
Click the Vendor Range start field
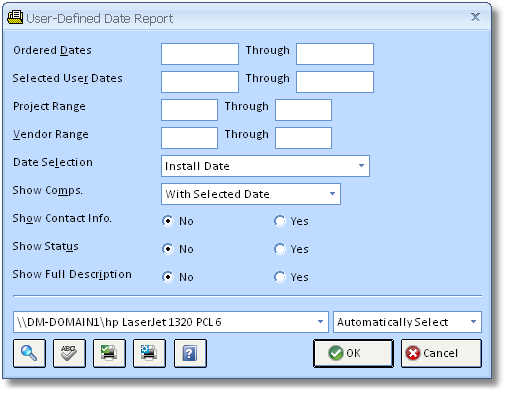pyautogui.click(x=189, y=138)
